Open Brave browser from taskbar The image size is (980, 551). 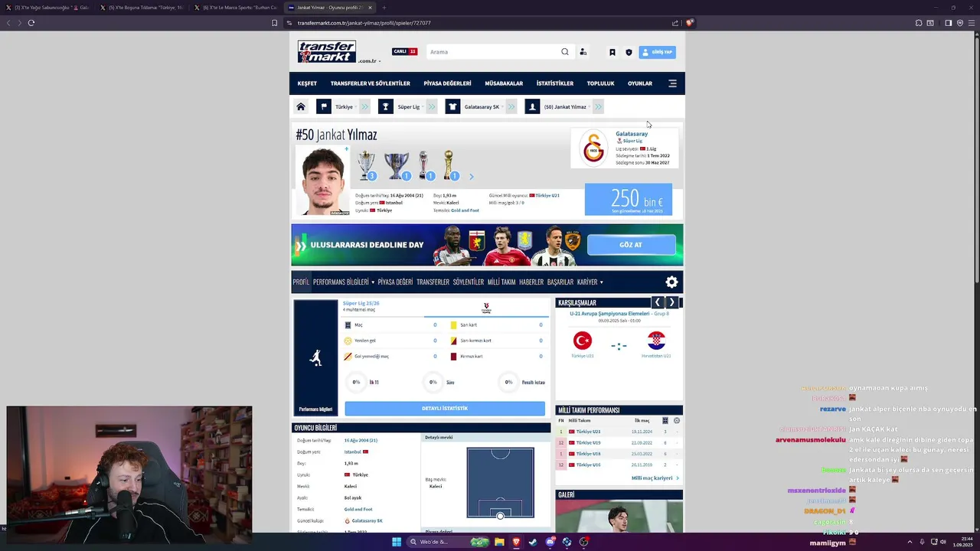click(x=516, y=542)
